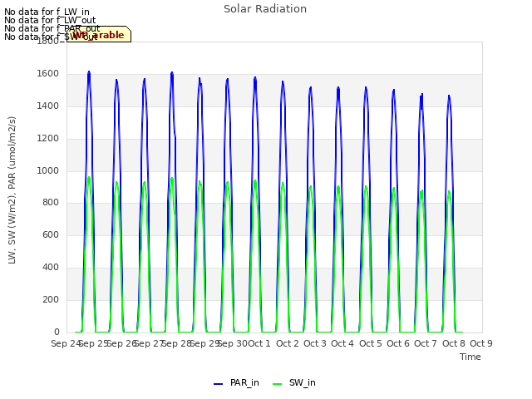Click the 800 y-axis tick label
Image resolution: width=532 pixels, height=399 pixels.
[x=51, y=203]
